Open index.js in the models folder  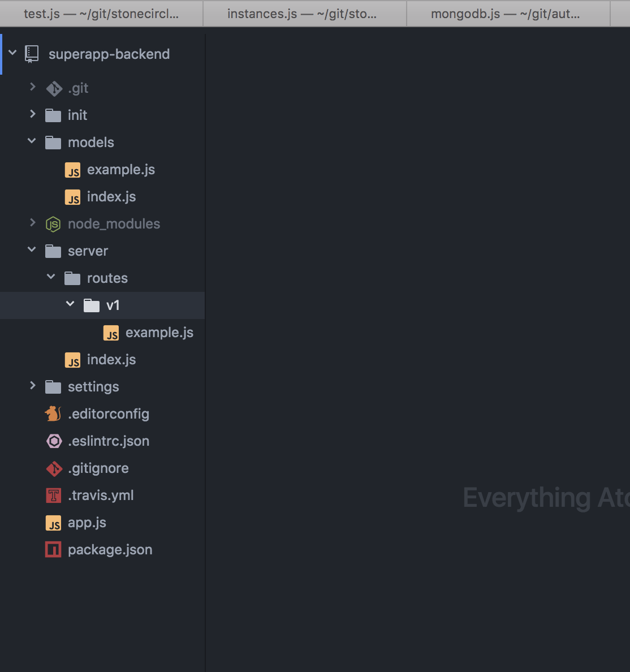click(111, 197)
